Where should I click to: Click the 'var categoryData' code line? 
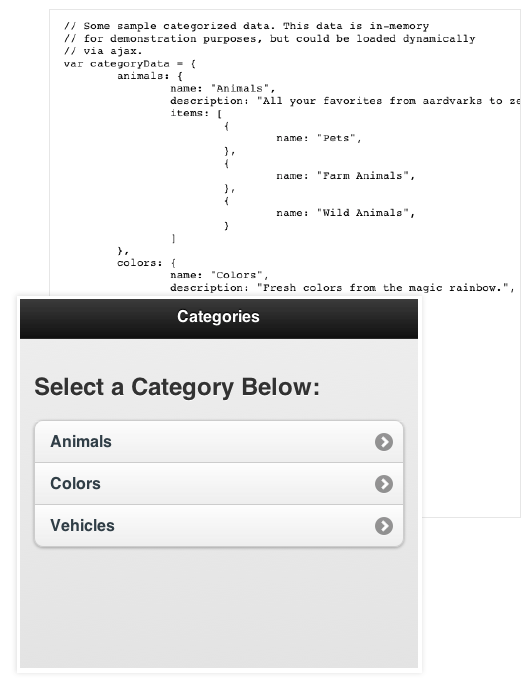(129, 64)
